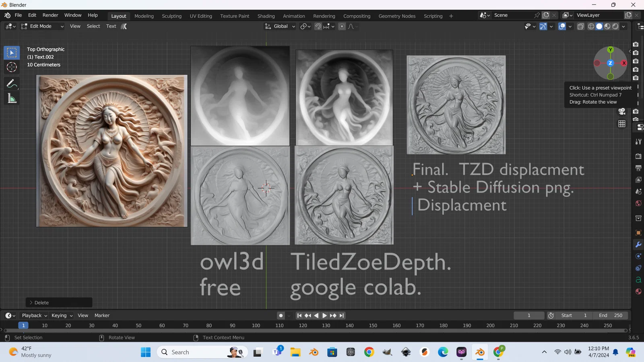Switch to solid viewport shading
This screenshot has height=362, width=644.
point(599,27)
